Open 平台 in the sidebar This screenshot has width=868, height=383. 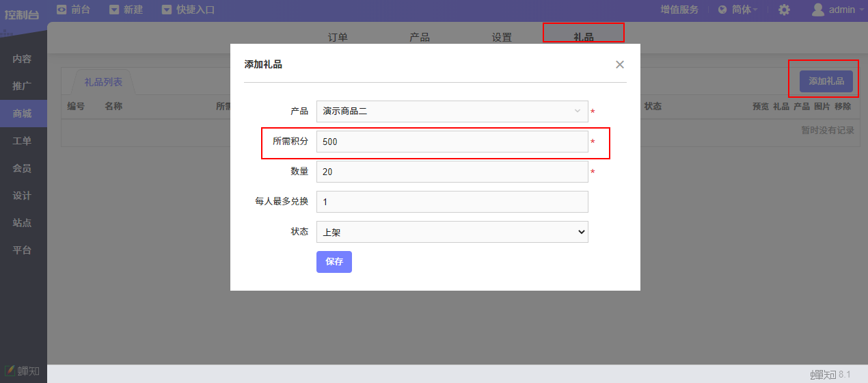click(23, 250)
